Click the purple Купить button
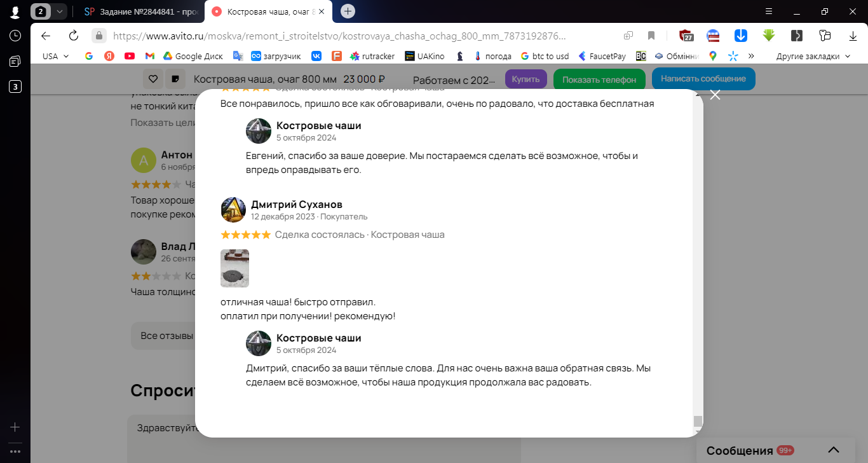Image resolution: width=868 pixels, height=463 pixels. click(x=526, y=79)
